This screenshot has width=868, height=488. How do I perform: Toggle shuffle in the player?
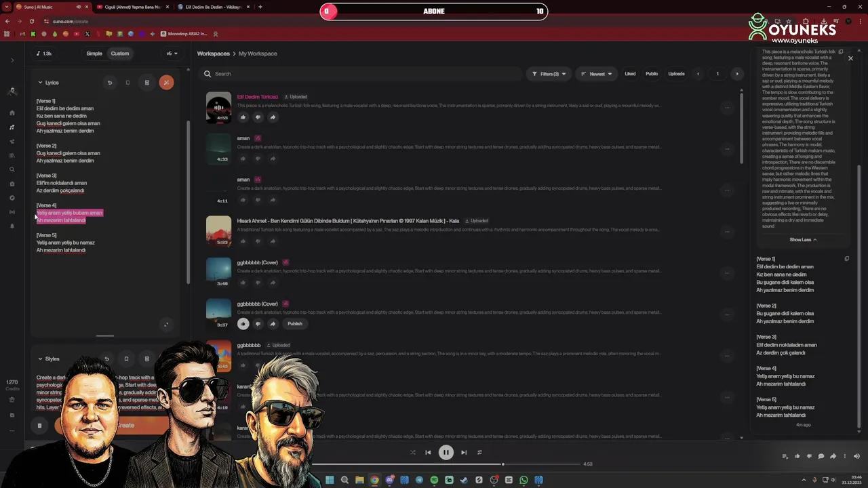[x=412, y=452]
